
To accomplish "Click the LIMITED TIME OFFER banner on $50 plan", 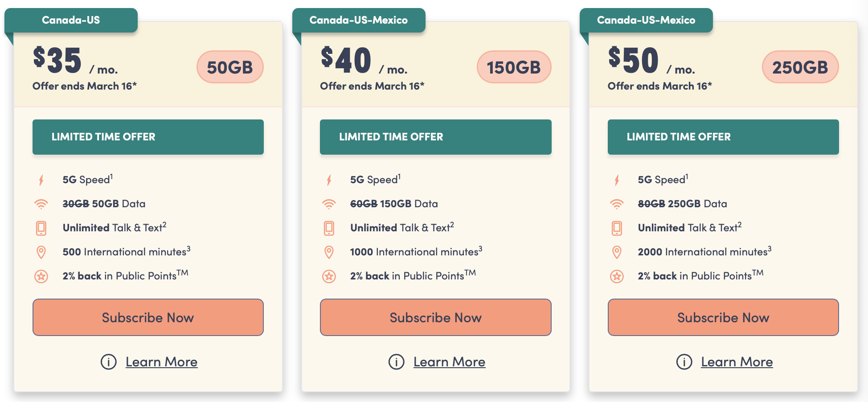I will [722, 137].
